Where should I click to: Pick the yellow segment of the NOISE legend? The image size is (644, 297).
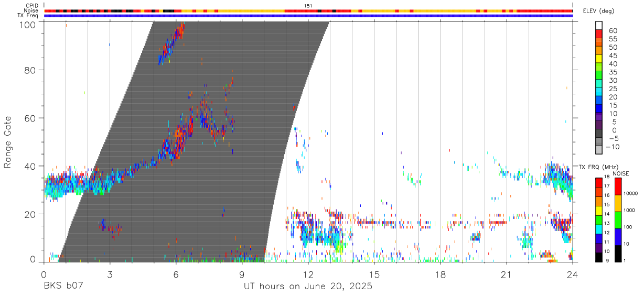click(x=619, y=203)
